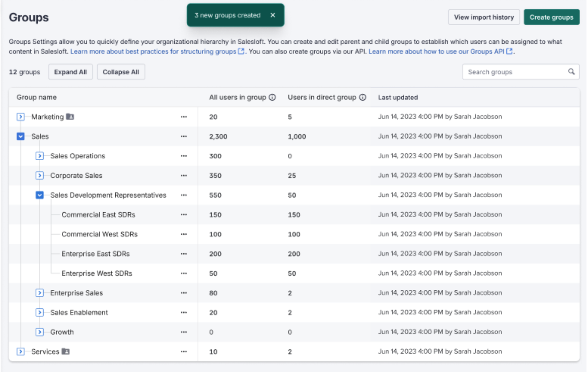
Task: Open the ellipsis actions for Sales Enablement
Action: (x=184, y=312)
